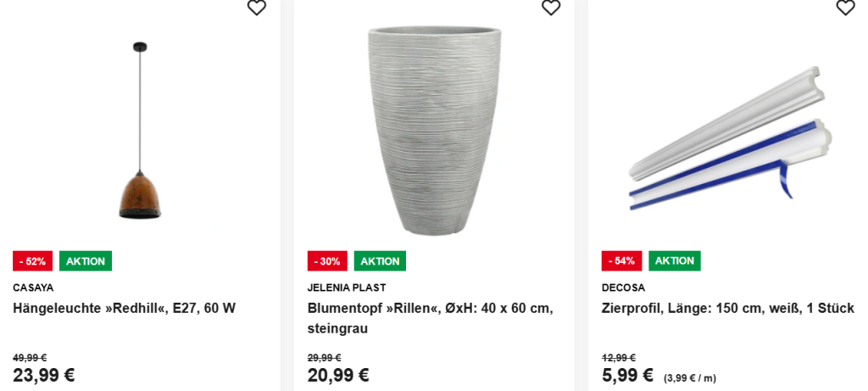Click the JELENIA PLAST brand name
The height and width of the screenshot is (391, 868).
(347, 288)
